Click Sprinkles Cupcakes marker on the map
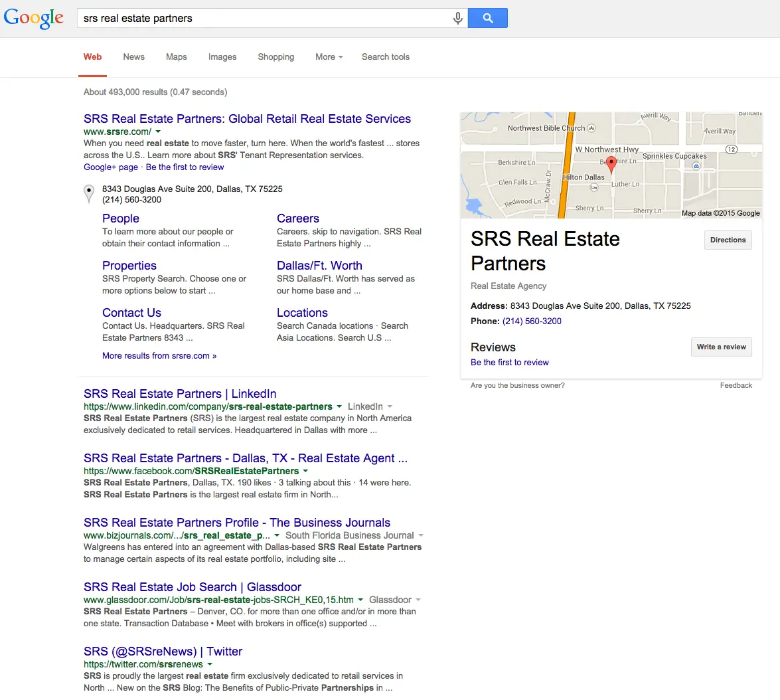The width and height of the screenshot is (780, 700). (x=696, y=166)
